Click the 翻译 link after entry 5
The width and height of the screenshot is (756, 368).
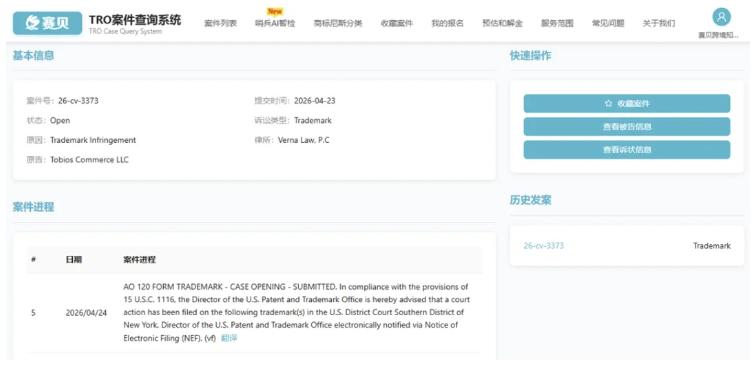point(229,338)
